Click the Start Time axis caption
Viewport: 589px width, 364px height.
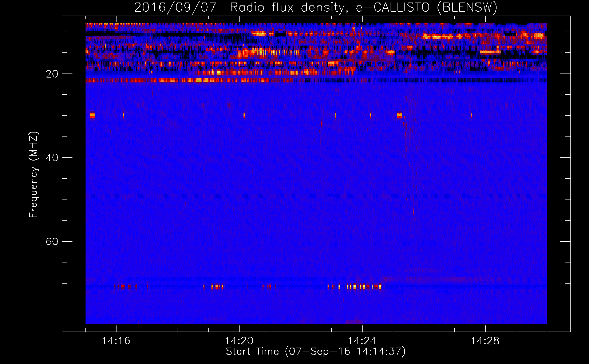(x=316, y=352)
